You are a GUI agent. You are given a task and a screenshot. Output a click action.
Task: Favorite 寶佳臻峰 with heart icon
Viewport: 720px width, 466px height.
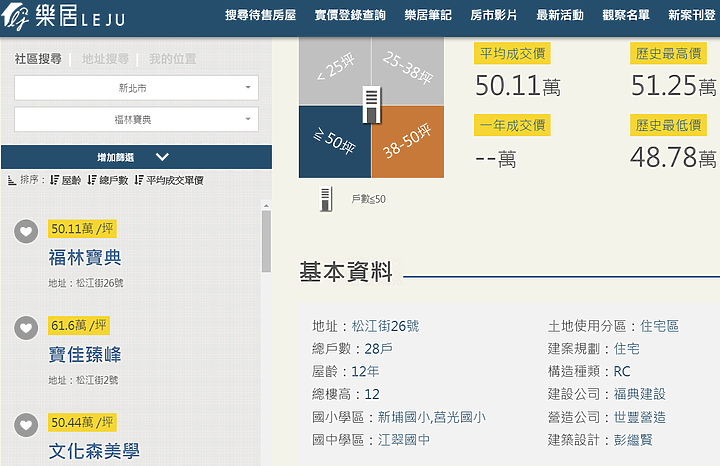26,328
